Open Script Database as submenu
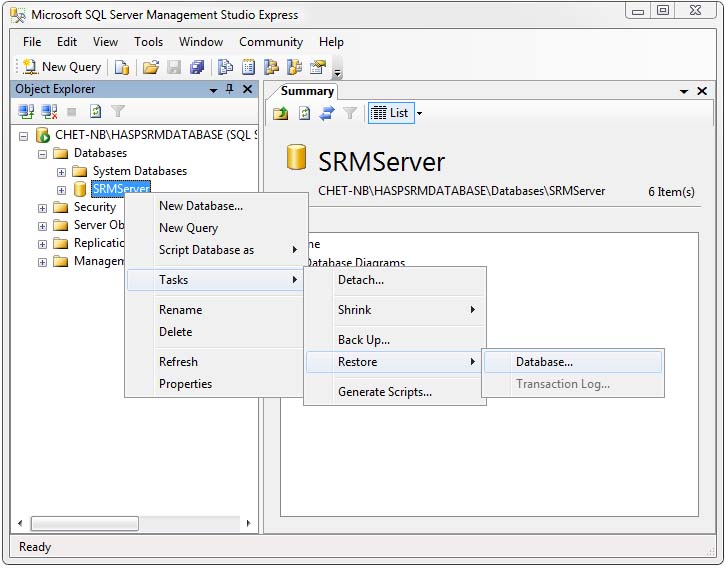 click(x=215, y=250)
